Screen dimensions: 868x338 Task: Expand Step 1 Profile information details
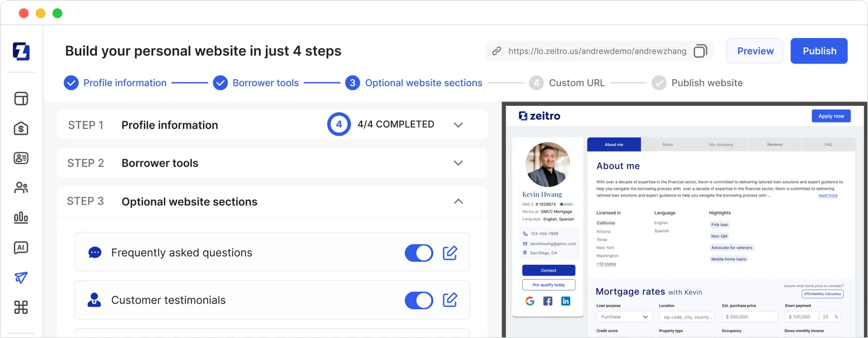click(458, 124)
